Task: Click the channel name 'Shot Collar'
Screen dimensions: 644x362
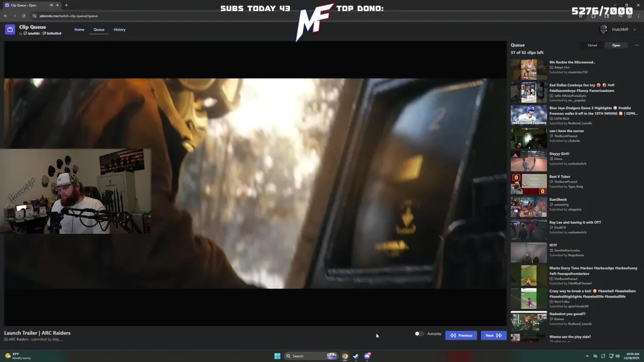Action: point(561,302)
